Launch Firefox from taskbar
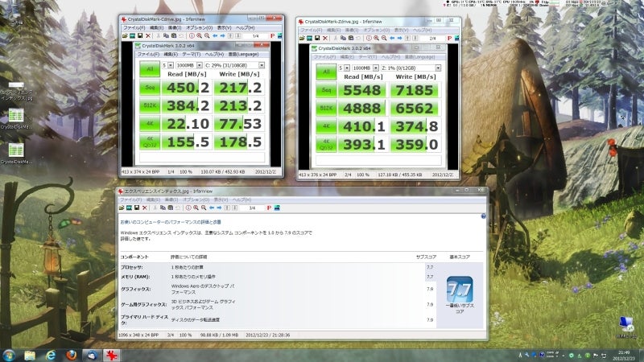Screen dimensions: 644x362 coord(71,355)
